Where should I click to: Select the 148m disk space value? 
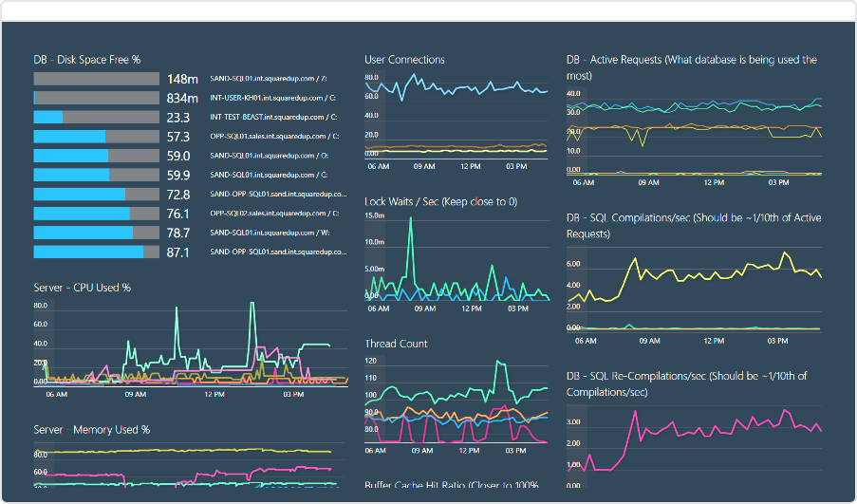pos(182,79)
